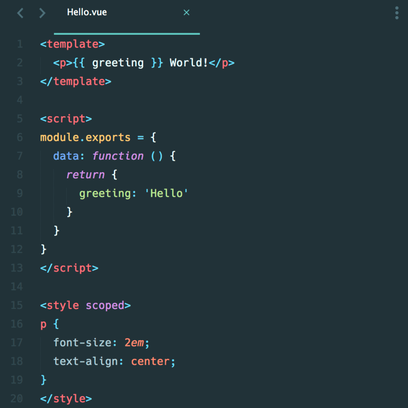Click the closing style tag on line 20
The height and width of the screenshot is (408, 408).
click(66, 399)
